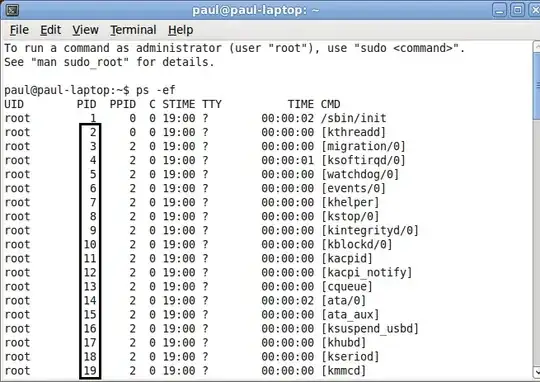Open the File menu
Image resolution: width=540 pixels, height=382 pixels.
(x=19, y=30)
